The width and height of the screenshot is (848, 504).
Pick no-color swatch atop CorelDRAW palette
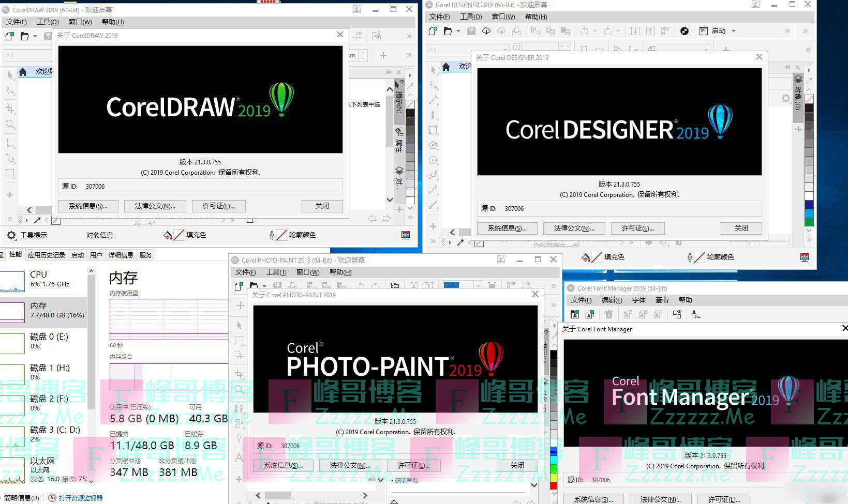point(410,104)
